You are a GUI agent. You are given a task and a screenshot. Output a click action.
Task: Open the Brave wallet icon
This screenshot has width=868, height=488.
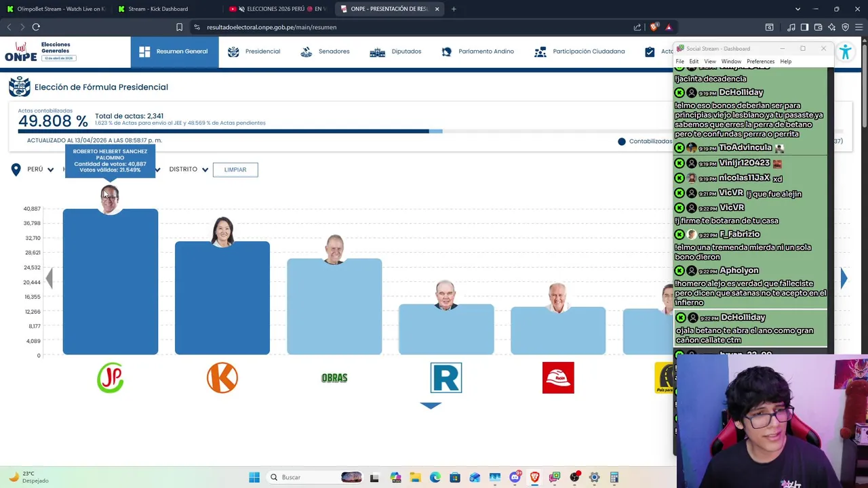click(x=818, y=27)
